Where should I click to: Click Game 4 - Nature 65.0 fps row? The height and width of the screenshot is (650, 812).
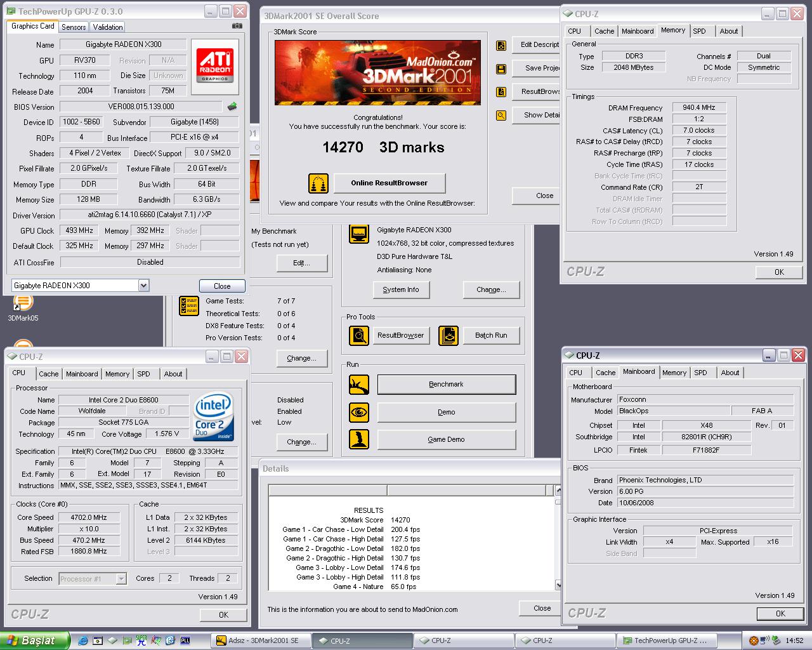pos(375,587)
